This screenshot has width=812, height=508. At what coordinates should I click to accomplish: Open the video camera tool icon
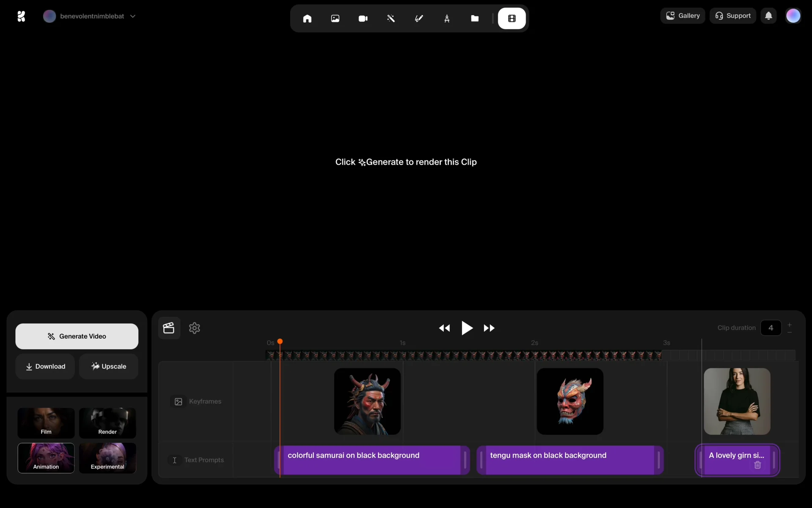click(363, 19)
